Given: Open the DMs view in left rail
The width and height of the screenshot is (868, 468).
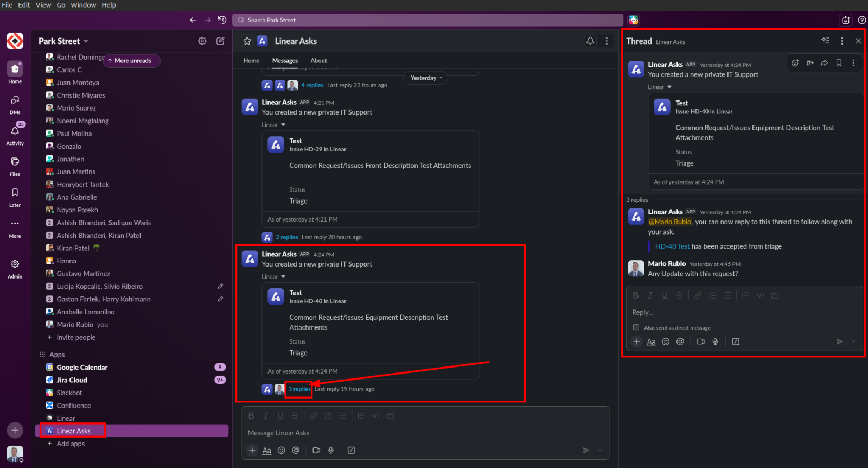Looking at the screenshot, I should [15, 104].
